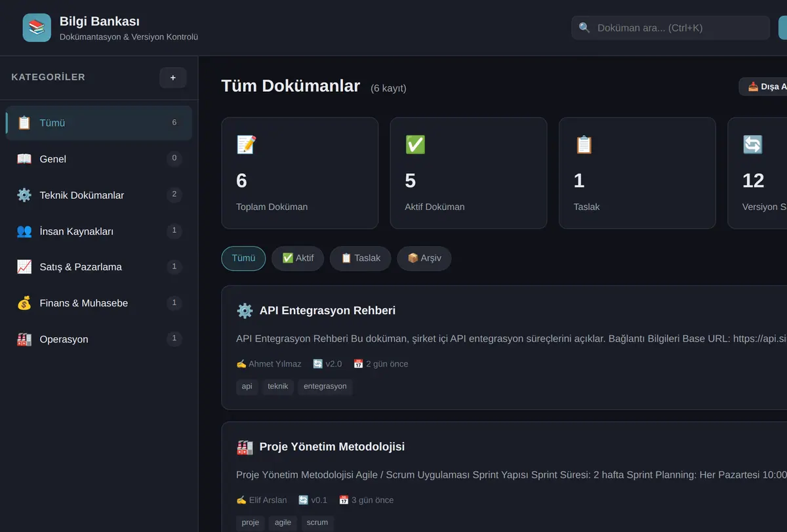Filter documents by Aktif status

coord(298,258)
